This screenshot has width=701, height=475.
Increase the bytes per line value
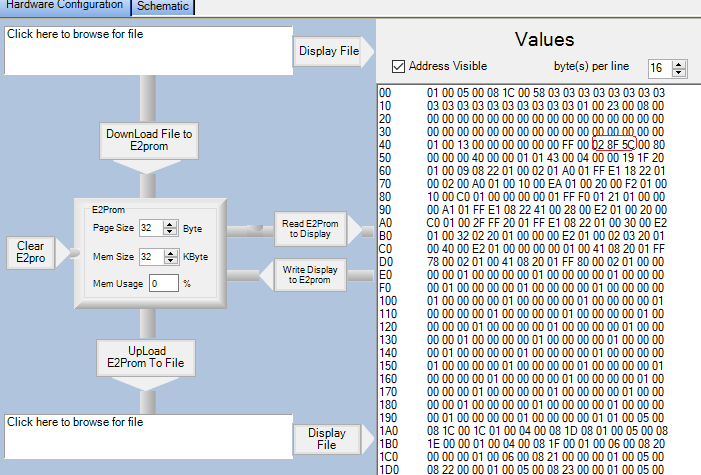click(679, 64)
